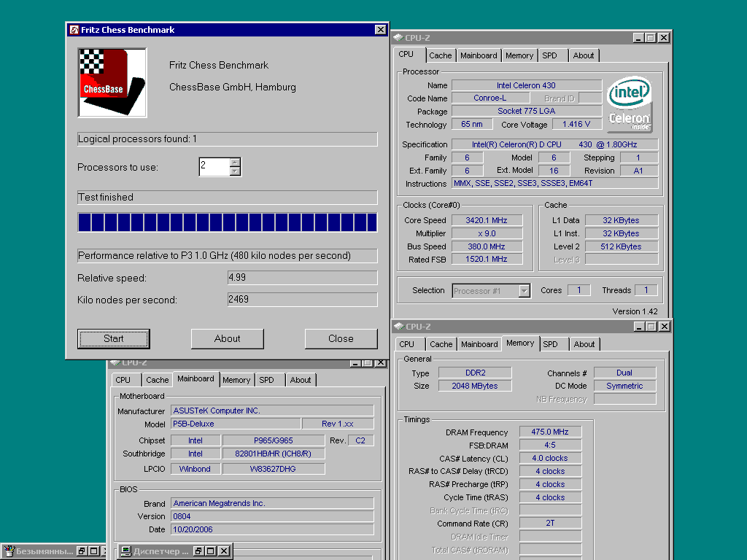747x560 pixels.
Task: Close the CPU-Z memory window
Action: pos(664,326)
